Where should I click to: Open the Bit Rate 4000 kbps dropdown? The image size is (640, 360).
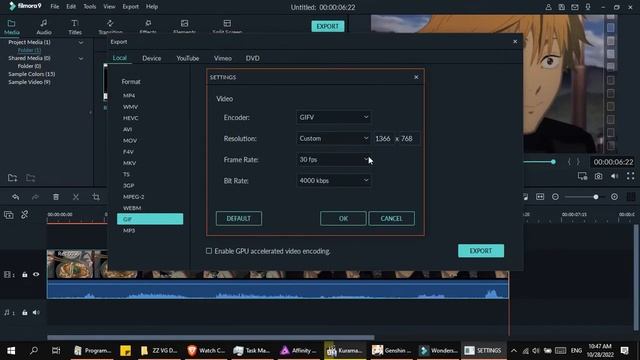pyautogui.click(x=333, y=180)
